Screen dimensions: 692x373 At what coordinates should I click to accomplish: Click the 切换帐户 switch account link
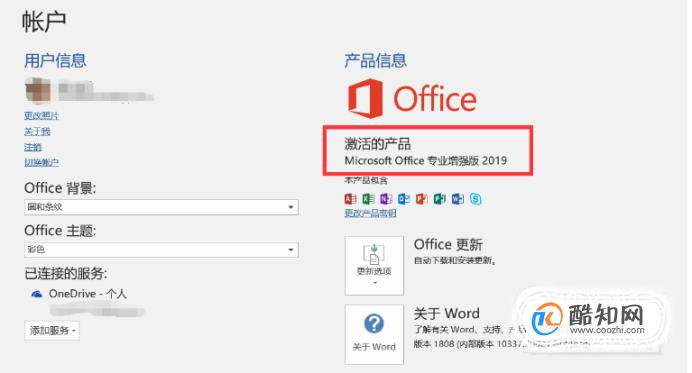tap(41, 162)
